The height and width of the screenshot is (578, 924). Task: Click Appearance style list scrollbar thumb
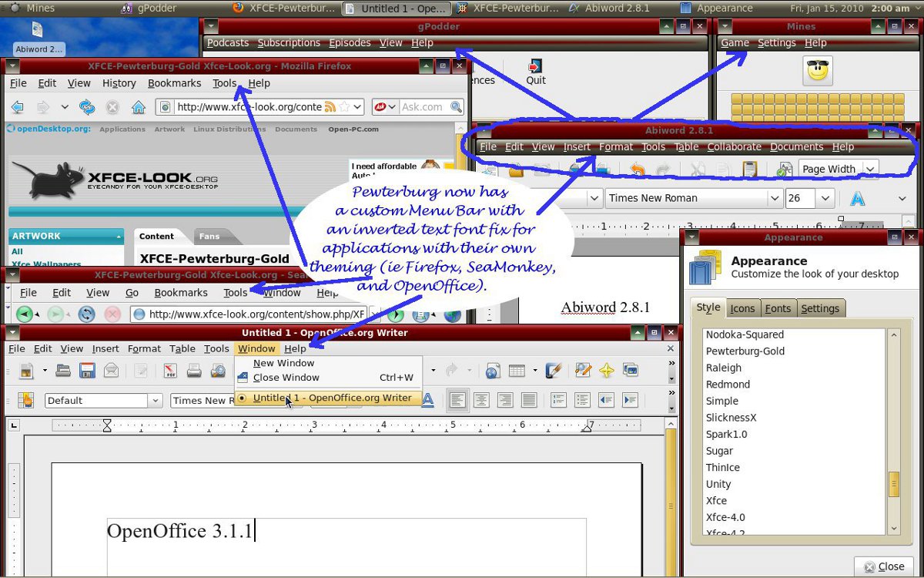pyautogui.click(x=894, y=484)
